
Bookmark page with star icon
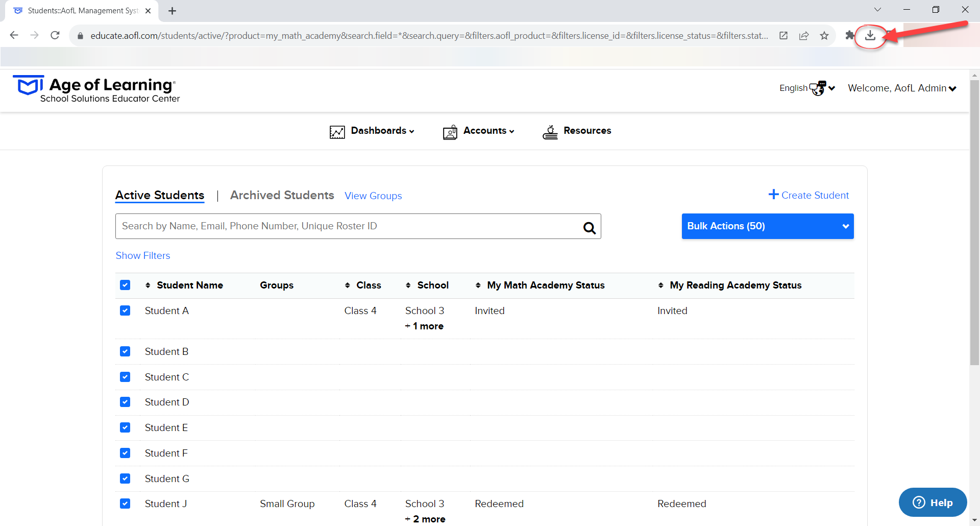824,36
